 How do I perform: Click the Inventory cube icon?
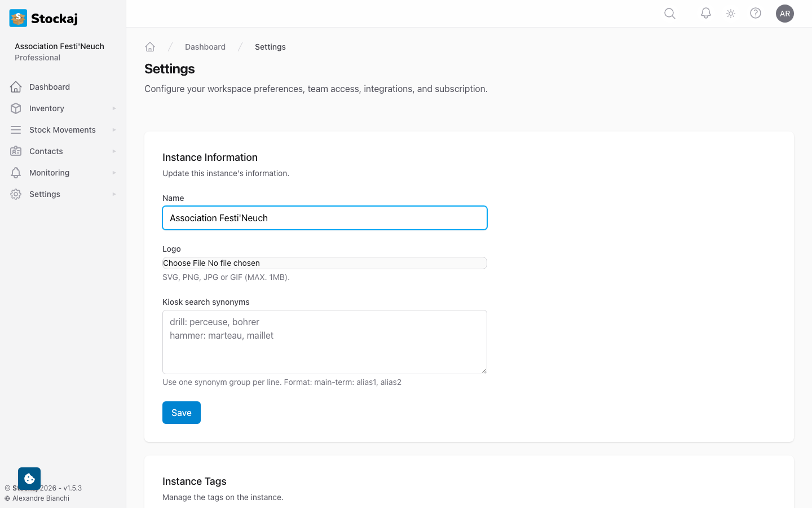coord(16,108)
